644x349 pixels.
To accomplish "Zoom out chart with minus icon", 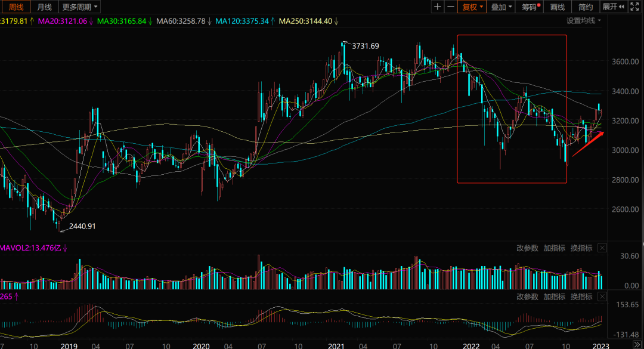I will 451,7.
